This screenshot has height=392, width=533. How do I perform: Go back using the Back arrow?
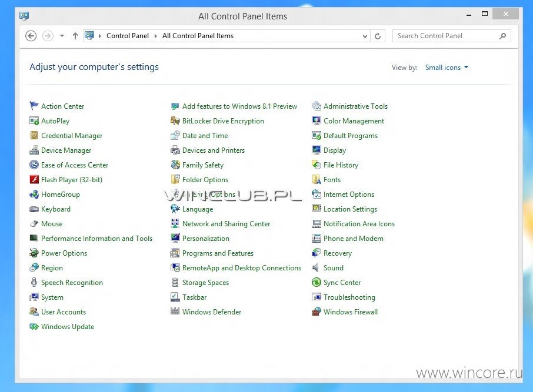click(31, 36)
